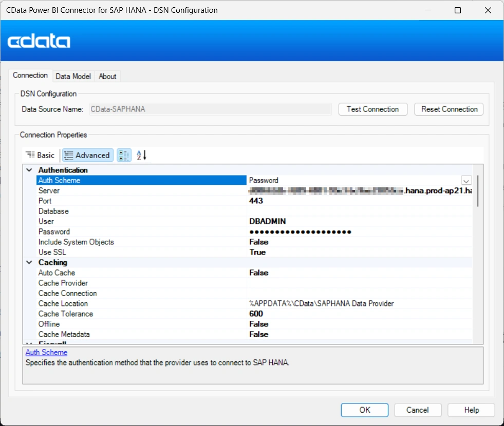Select Include System Objects label

coord(76,242)
